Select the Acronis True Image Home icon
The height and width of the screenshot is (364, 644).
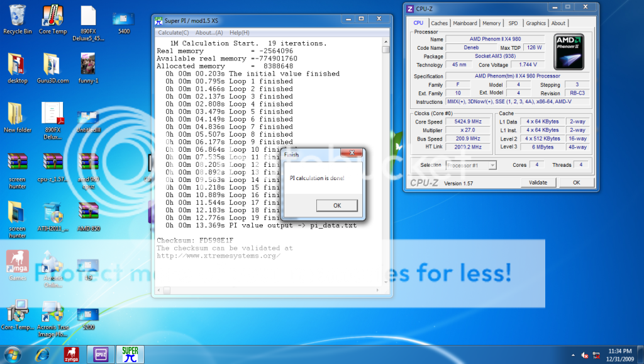(x=53, y=319)
